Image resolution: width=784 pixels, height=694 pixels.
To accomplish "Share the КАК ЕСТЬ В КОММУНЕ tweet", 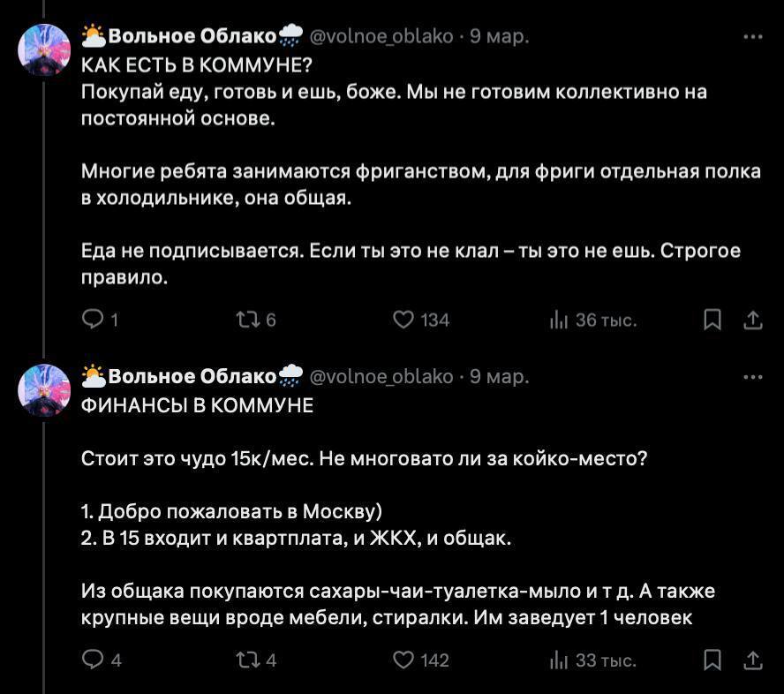I will pyautogui.click(x=753, y=320).
